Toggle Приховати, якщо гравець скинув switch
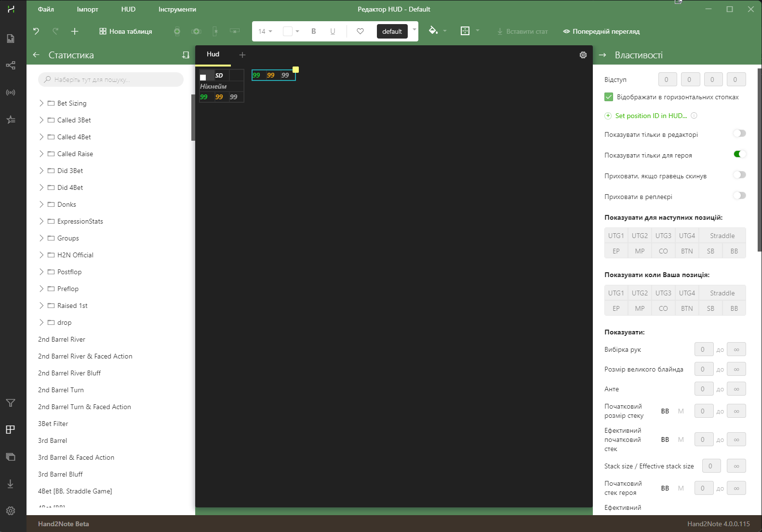762x532 pixels. click(x=739, y=175)
